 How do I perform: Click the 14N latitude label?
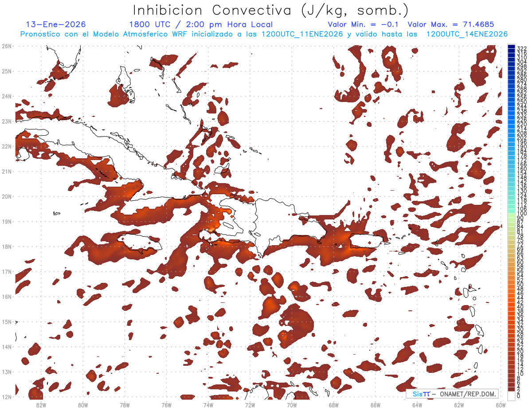(x=7, y=347)
